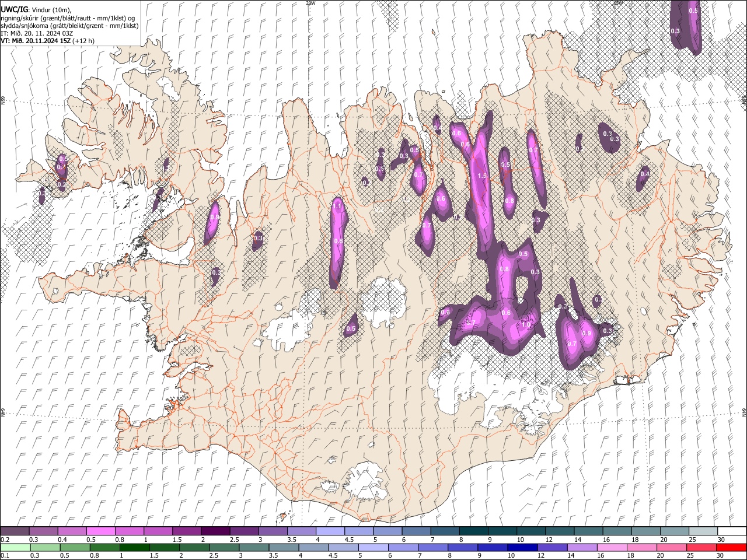Click the 0.8 label in the snow legend

pos(120,540)
